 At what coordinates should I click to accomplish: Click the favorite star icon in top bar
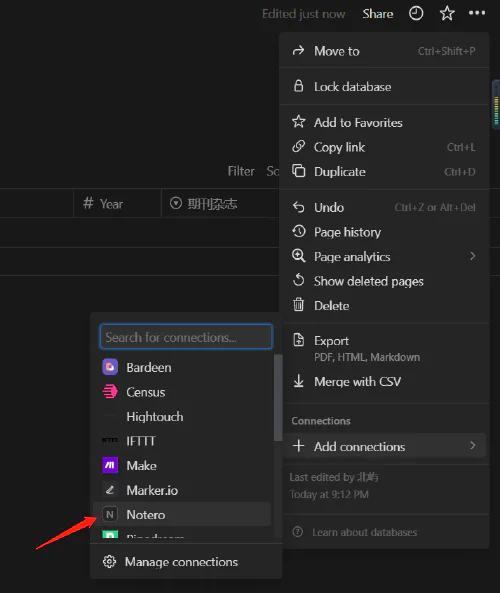point(447,14)
